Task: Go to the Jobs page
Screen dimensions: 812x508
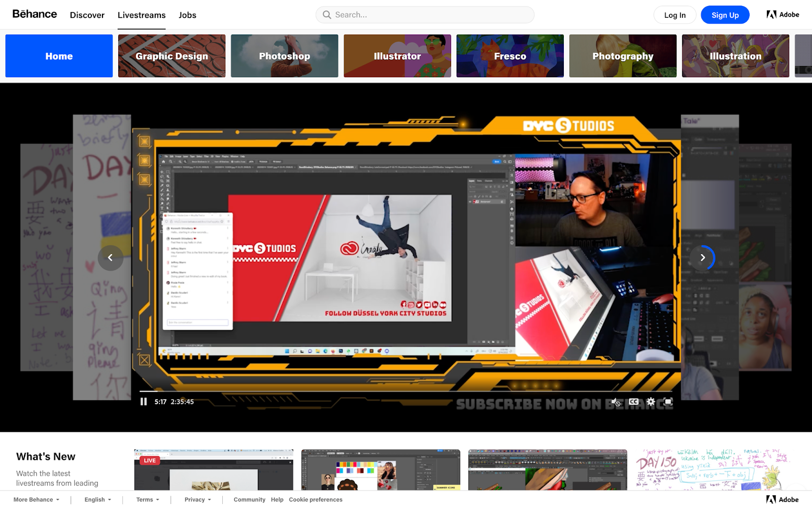Action: click(187, 15)
